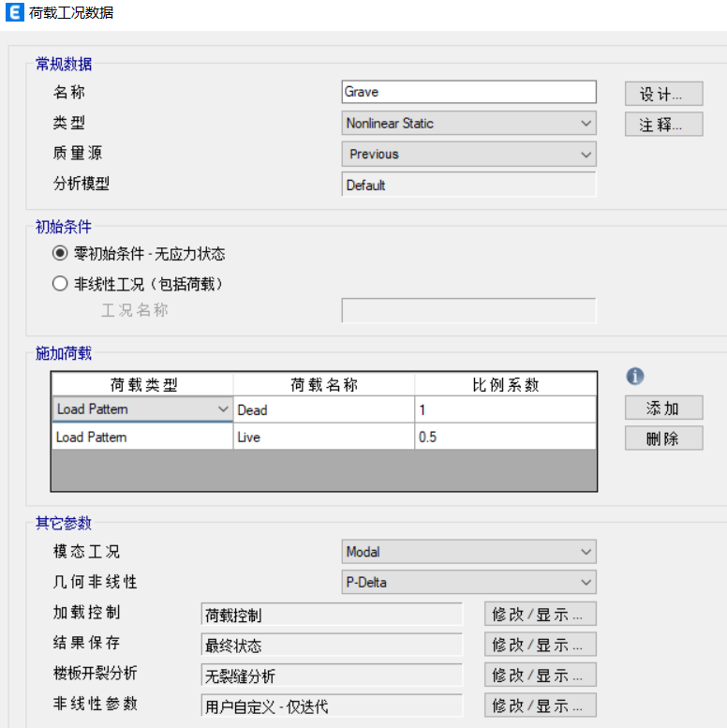Click the ETABS app icon in title bar
Screen dimensions: 727x728
pyautogui.click(x=14, y=13)
